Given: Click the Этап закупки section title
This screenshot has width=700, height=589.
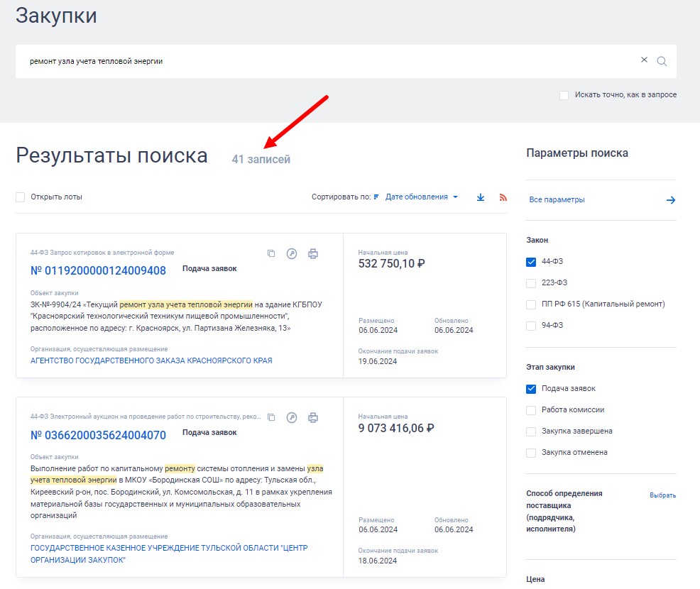Looking at the screenshot, I should pos(550,367).
